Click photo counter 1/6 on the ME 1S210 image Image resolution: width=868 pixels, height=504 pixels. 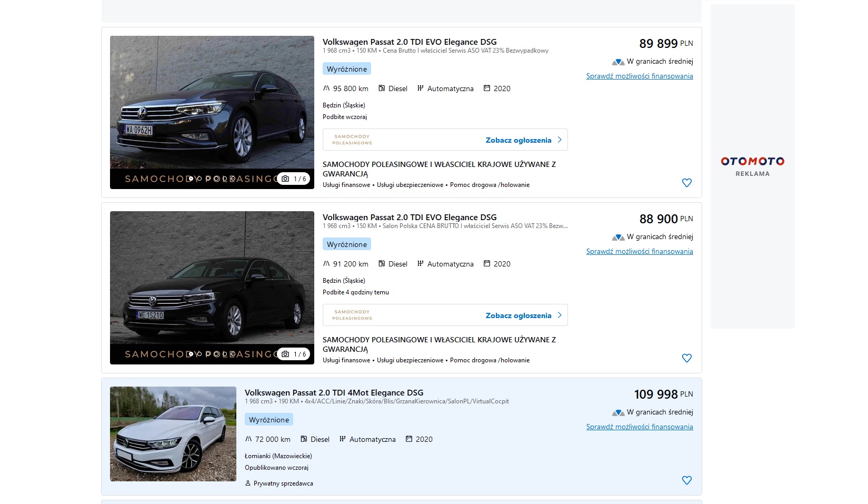[x=294, y=354]
